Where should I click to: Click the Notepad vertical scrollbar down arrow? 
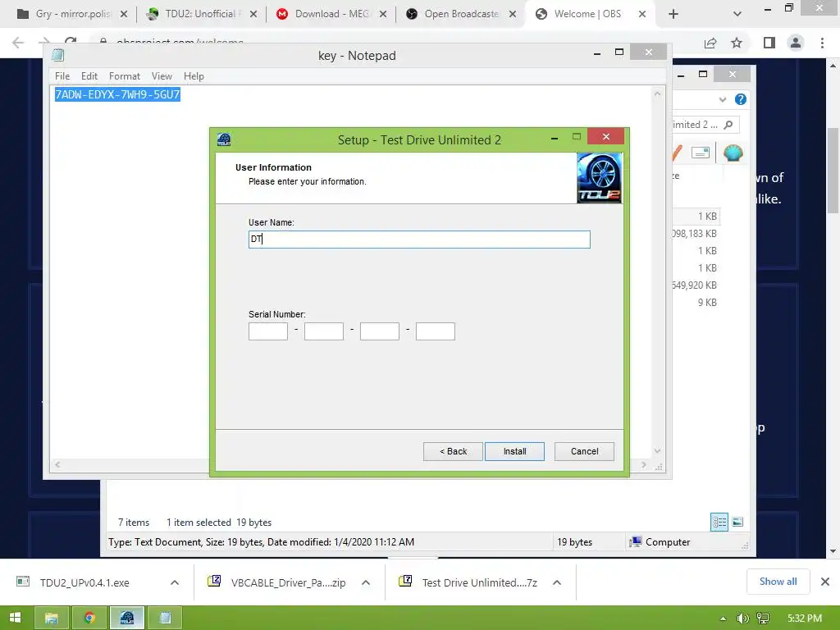[657, 451]
